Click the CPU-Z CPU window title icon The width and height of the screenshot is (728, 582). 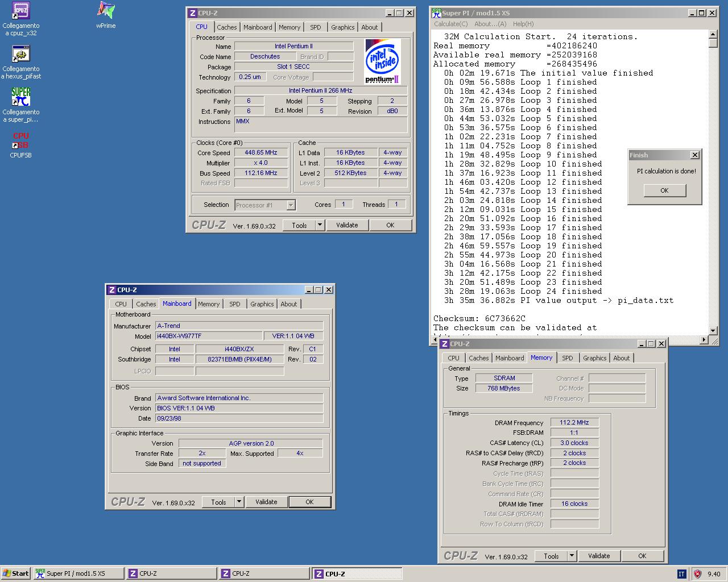(193, 13)
